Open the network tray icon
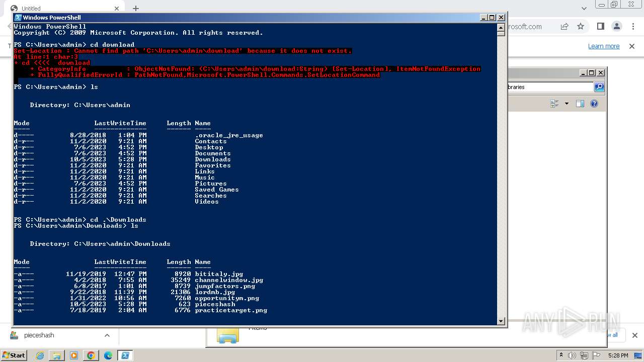Image resolution: width=644 pixels, height=362 pixels. click(585, 355)
